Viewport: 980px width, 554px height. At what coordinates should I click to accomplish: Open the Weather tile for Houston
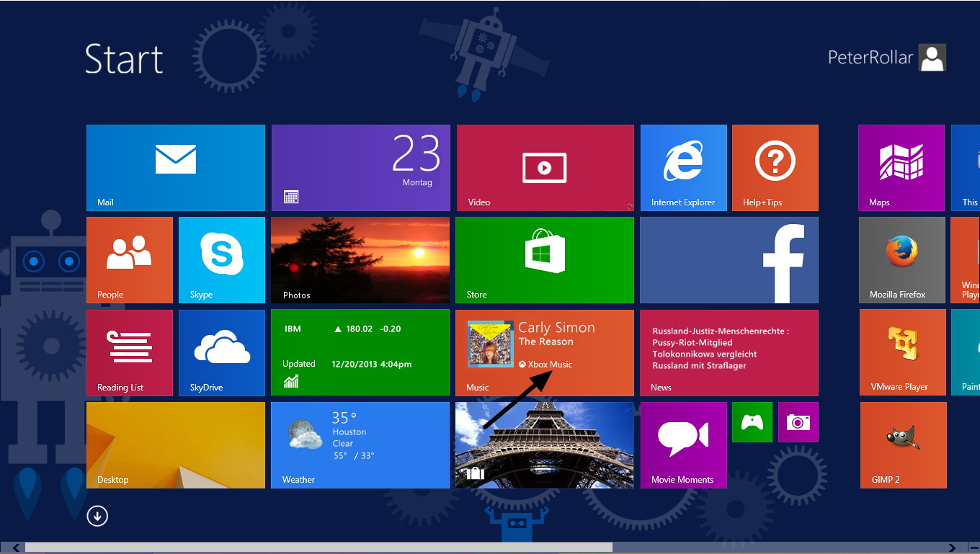360,445
